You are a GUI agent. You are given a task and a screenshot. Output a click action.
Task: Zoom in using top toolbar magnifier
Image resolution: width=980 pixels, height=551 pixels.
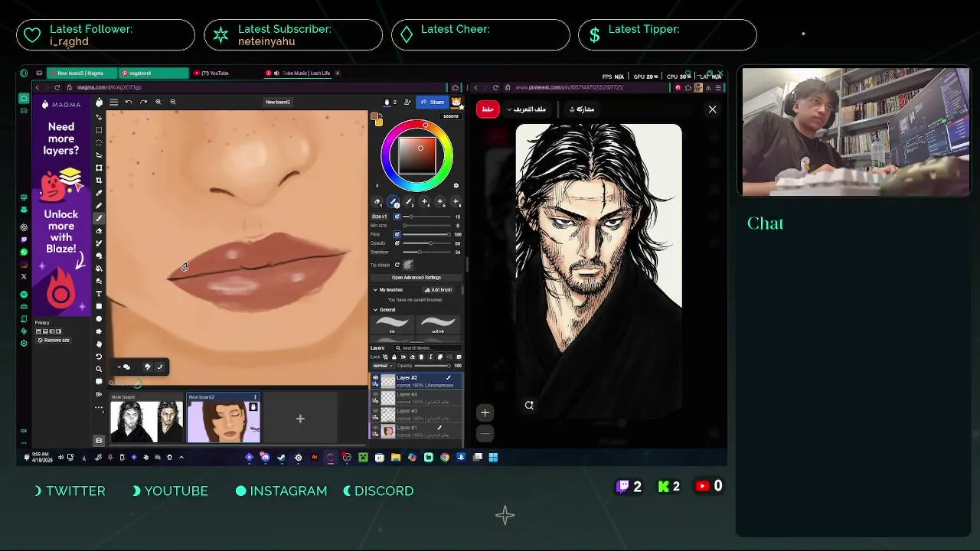tap(158, 102)
